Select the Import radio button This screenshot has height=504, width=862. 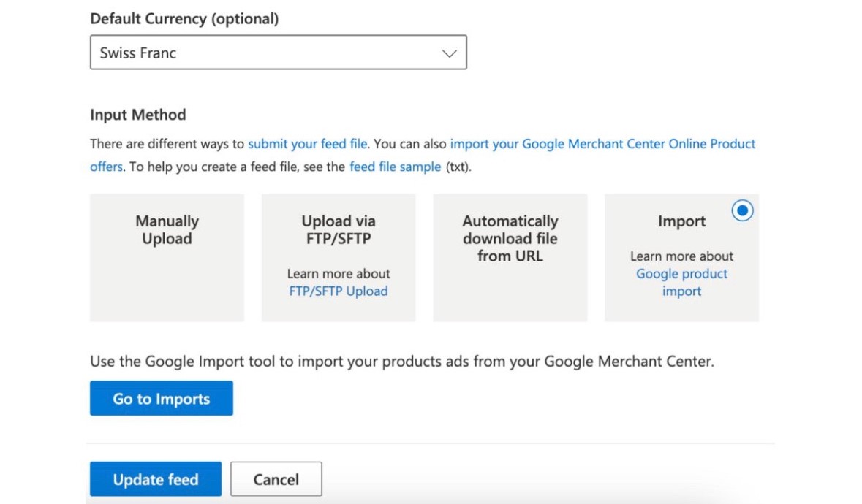point(742,210)
